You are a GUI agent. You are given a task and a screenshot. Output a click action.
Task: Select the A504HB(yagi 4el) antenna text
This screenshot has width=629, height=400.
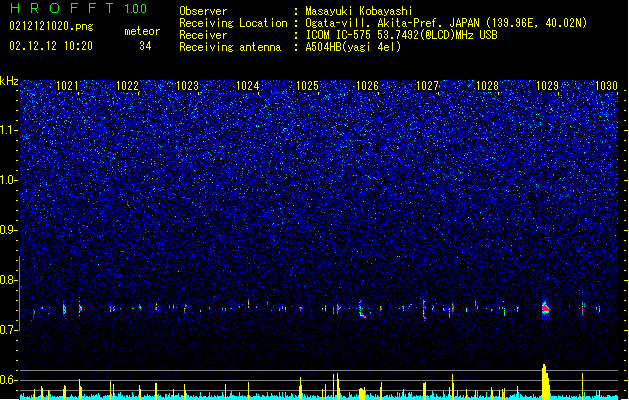(x=353, y=47)
